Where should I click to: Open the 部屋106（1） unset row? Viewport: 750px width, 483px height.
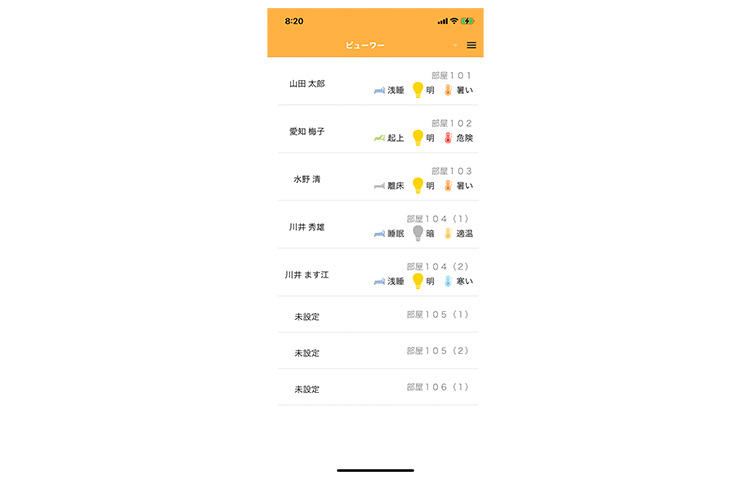pyautogui.click(x=378, y=387)
